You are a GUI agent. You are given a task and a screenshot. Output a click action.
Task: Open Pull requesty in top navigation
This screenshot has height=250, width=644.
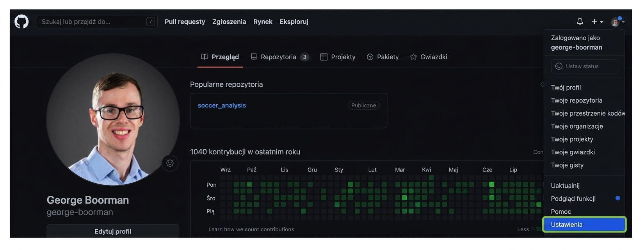pyautogui.click(x=185, y=21)
